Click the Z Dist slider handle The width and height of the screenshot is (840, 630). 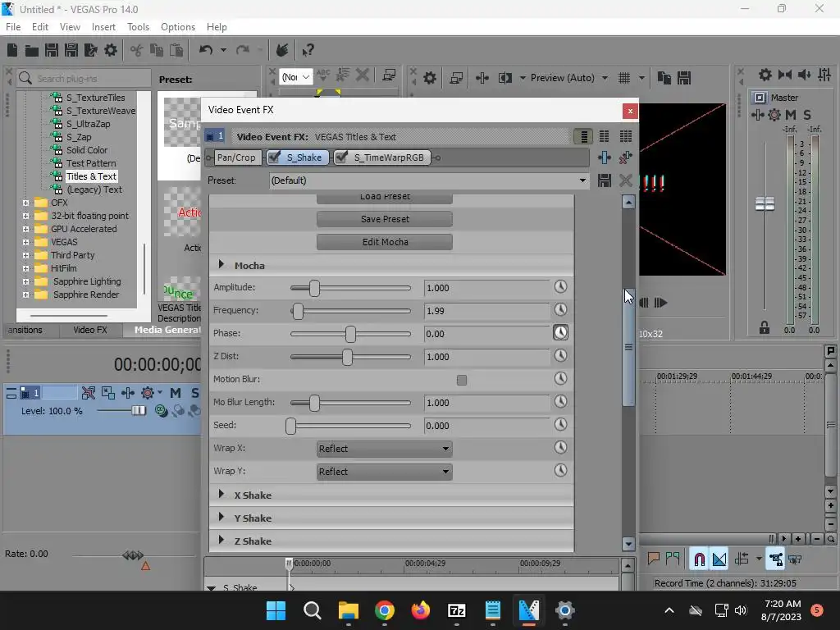347,357
